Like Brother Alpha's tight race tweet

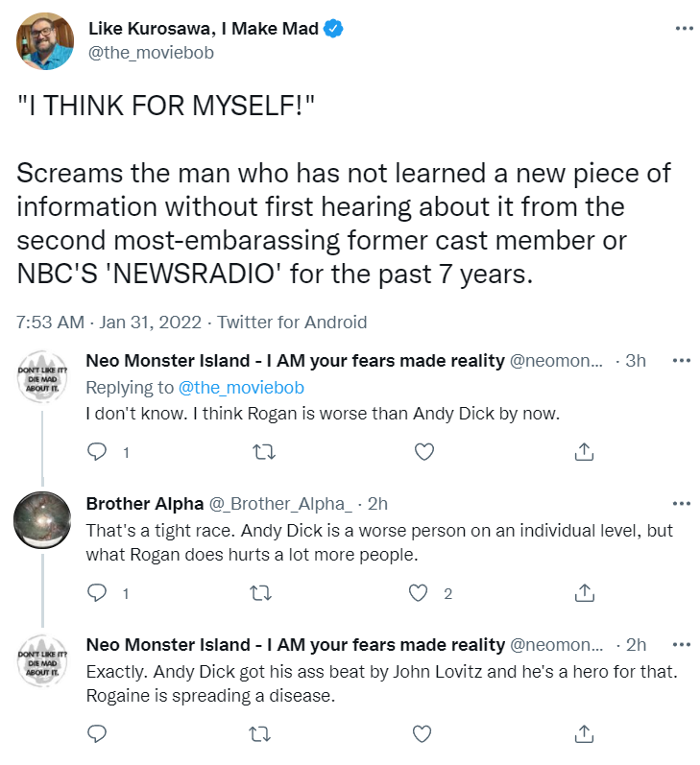point(418,593)
